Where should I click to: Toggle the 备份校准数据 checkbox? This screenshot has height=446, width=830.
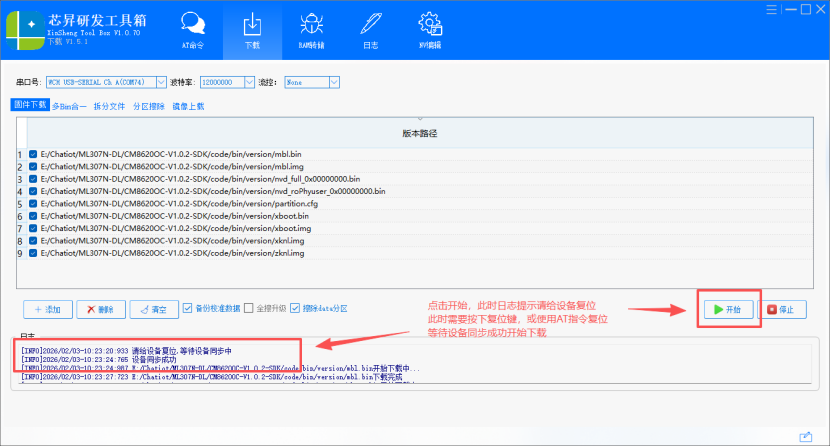tap(188, 309)
